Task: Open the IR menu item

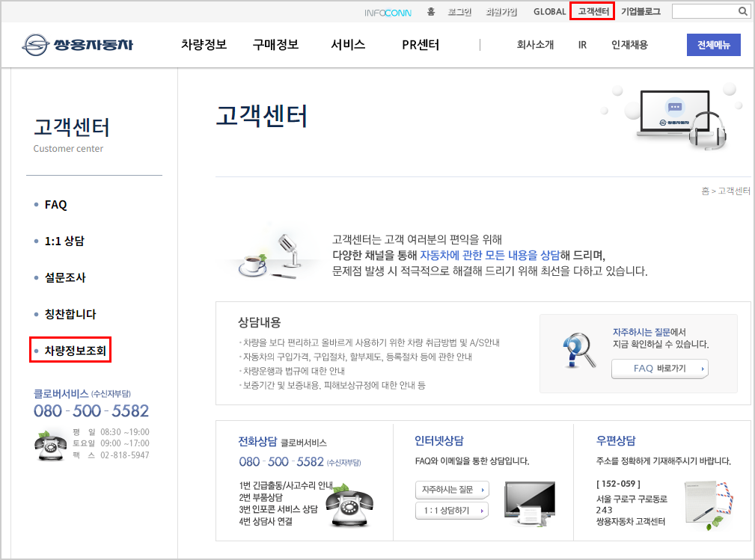Action: [582, 45]
